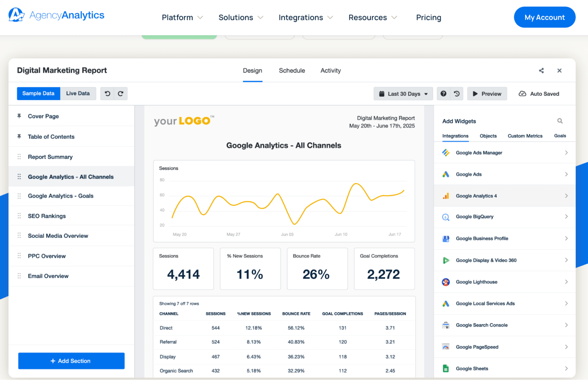Expand the Integrations navigation menu
Screen dimensions: 588x380
click(x=306, y=18)
